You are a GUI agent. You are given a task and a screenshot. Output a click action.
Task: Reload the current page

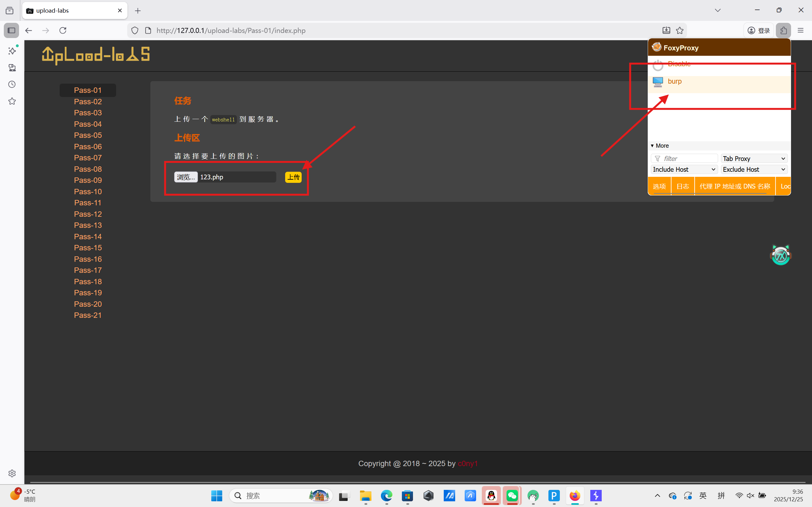coord(63,30)
